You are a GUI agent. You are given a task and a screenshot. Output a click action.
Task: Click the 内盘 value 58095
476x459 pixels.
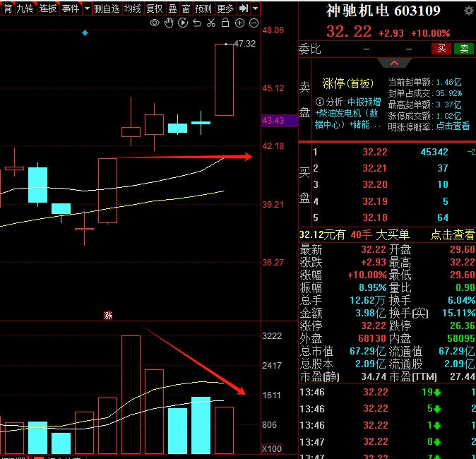461,338
